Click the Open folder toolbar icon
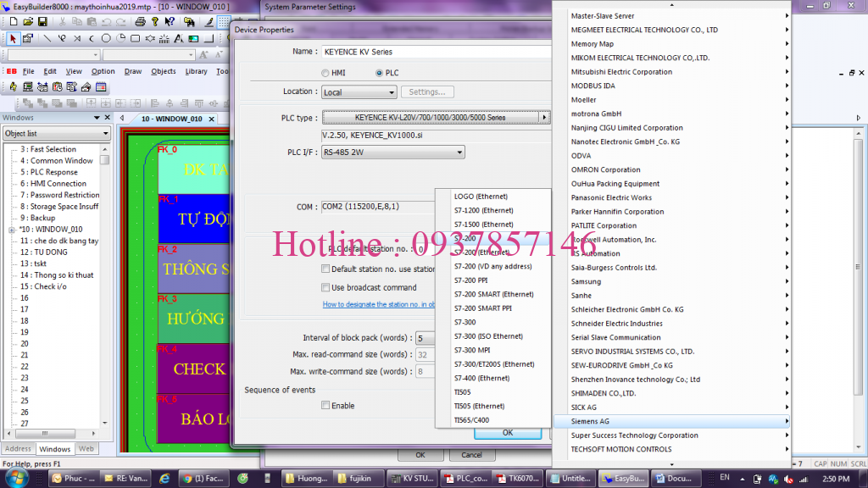The image size is (868, 488). [28, 22]
